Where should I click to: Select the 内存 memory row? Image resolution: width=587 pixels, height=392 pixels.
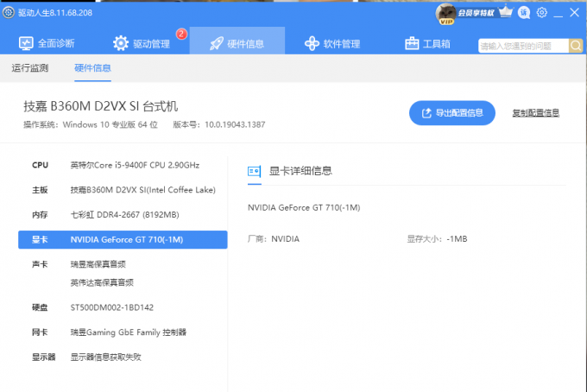pos(123,214)
